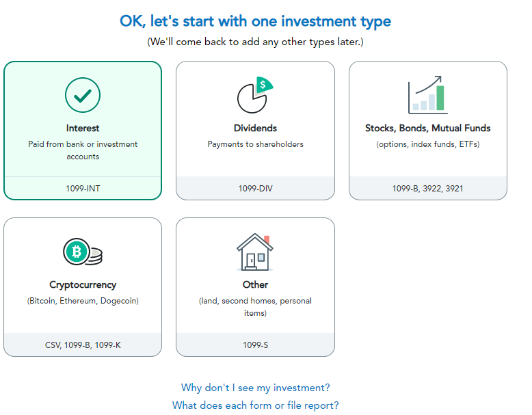Click the CSV, 1099-B, 1099-K footer

coord(83,345)
